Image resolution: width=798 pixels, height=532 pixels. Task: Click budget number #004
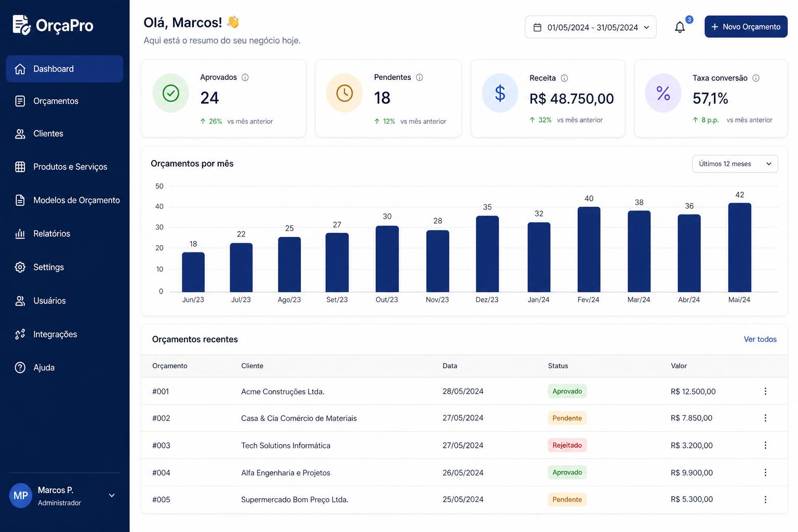[161, 473]
